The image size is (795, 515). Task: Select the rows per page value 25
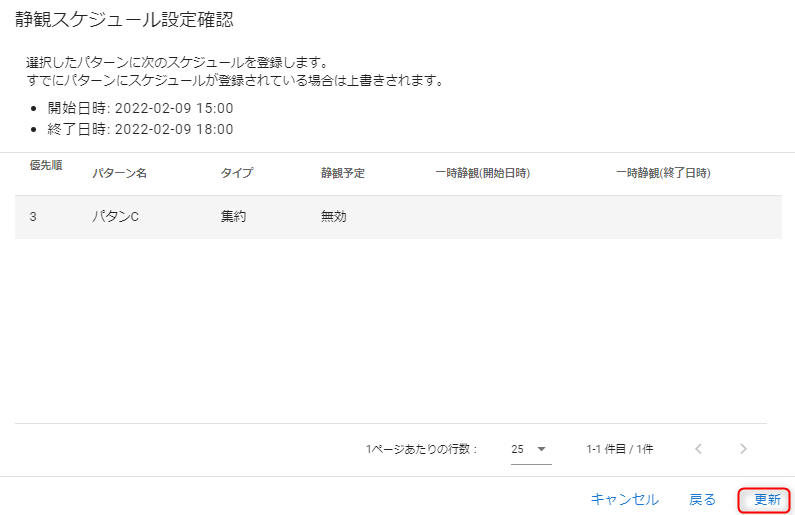(518, 449)
